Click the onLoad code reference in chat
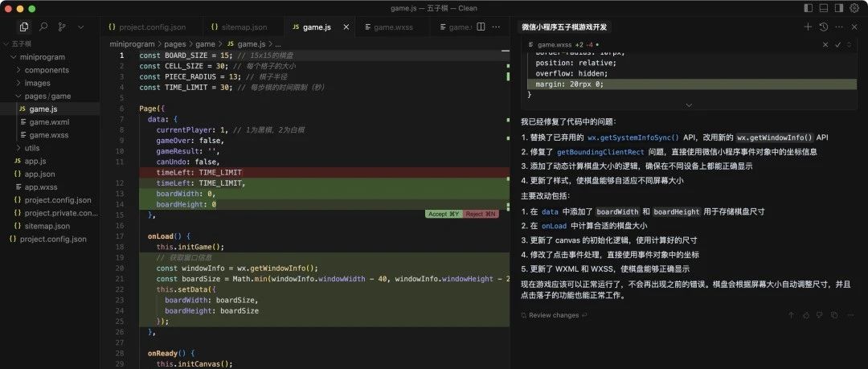 point(554,226)
